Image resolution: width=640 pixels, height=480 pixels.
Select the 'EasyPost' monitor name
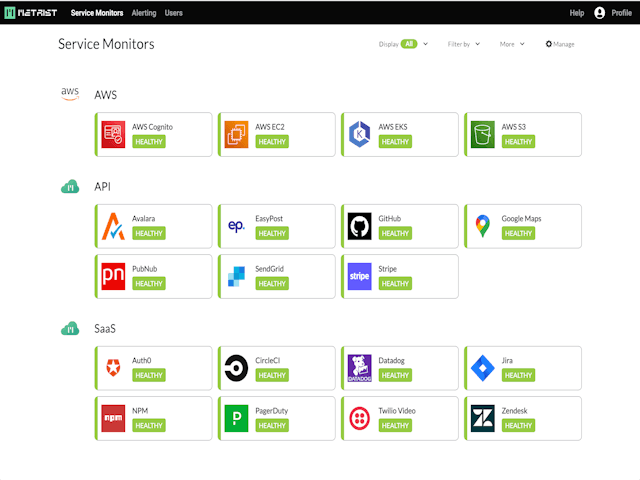click(269, 218)
